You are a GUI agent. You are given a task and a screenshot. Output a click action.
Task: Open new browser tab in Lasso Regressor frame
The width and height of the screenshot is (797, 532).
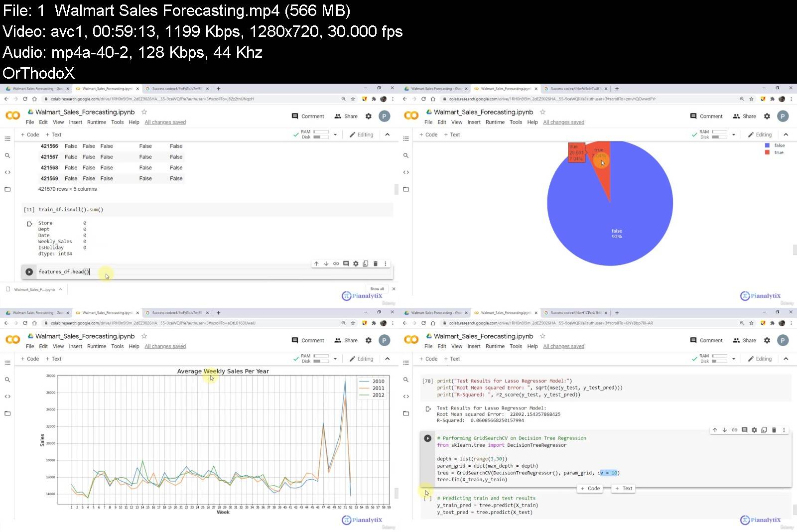(617, 313)
